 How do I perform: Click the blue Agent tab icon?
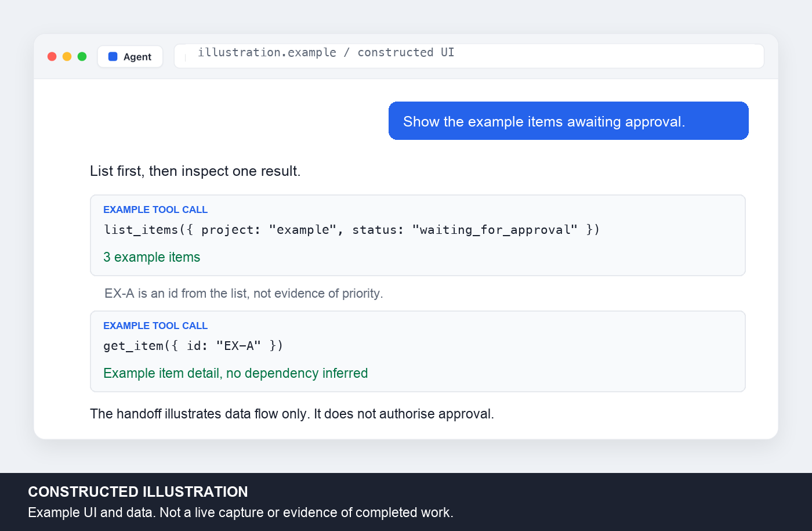(113, 56)
